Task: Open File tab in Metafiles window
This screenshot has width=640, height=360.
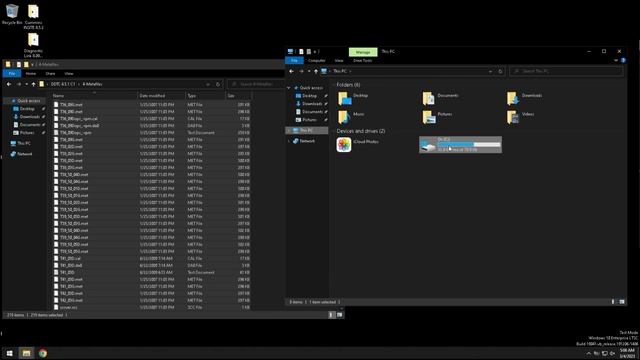Action: (12, 73)
